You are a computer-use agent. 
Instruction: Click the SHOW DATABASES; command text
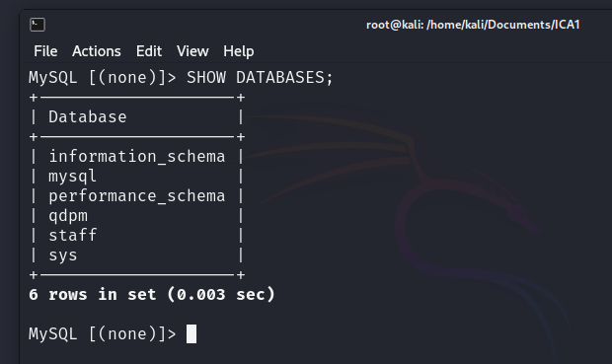pyautogui.click(x=260, y=77)
